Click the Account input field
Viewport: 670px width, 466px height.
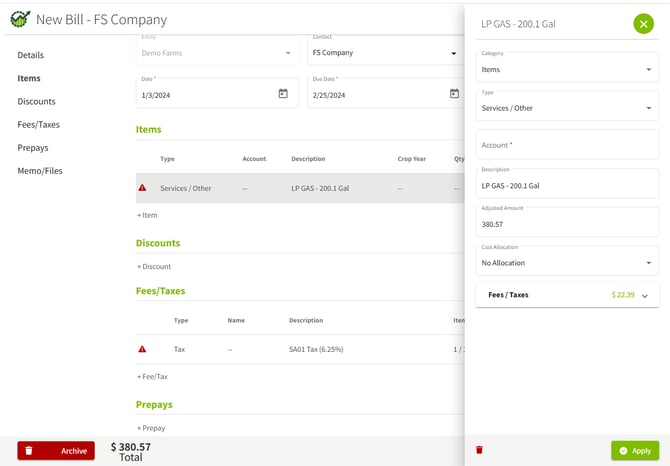[x=566, y=145]
